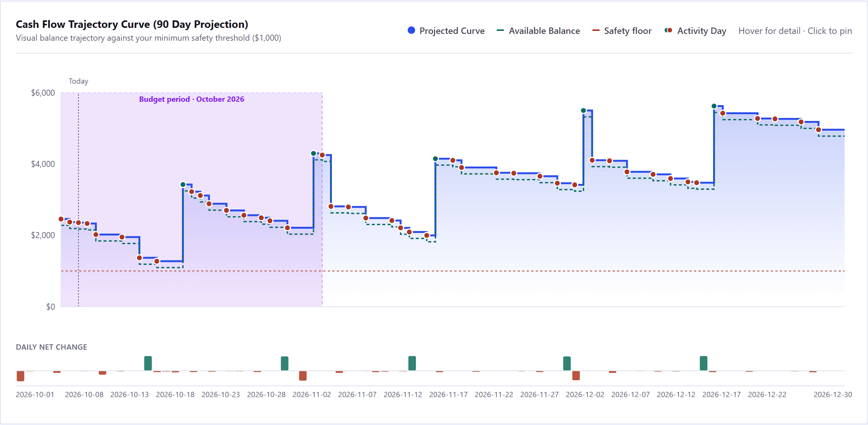Pin the green dot at the budget period's end
868x425 pixels.
pyautogui.click(x=313, y=153)
